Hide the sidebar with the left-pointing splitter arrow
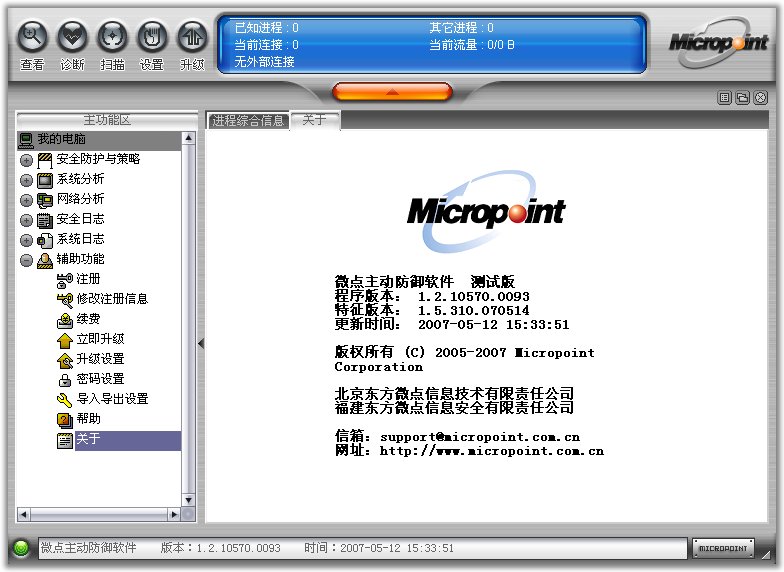This screenshot has width=784, height=572. click(x=201, y=344)
